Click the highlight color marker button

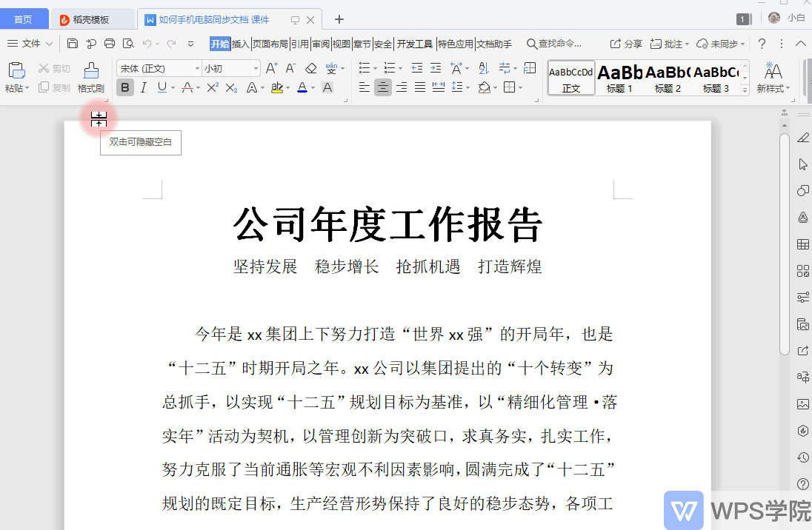pos(277,88)
